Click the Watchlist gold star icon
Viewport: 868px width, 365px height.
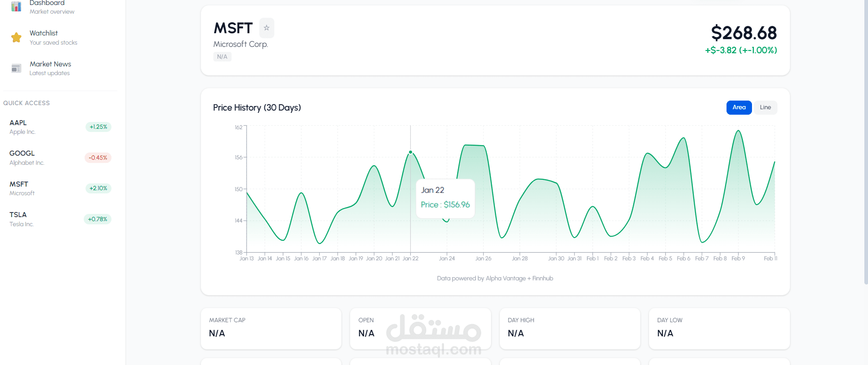16,37
